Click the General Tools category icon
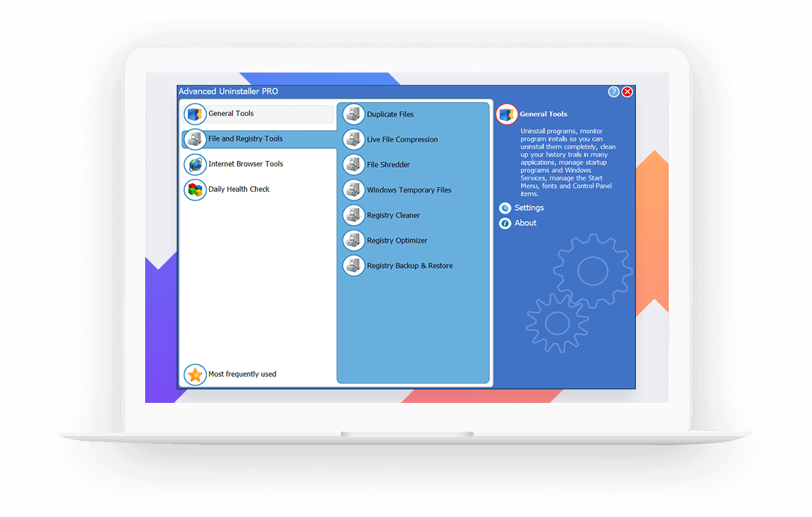812x517 pixels. [195, 114]
